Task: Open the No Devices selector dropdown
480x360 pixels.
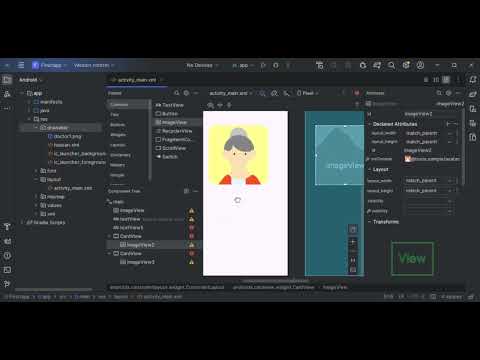Action: pos(202,65)
